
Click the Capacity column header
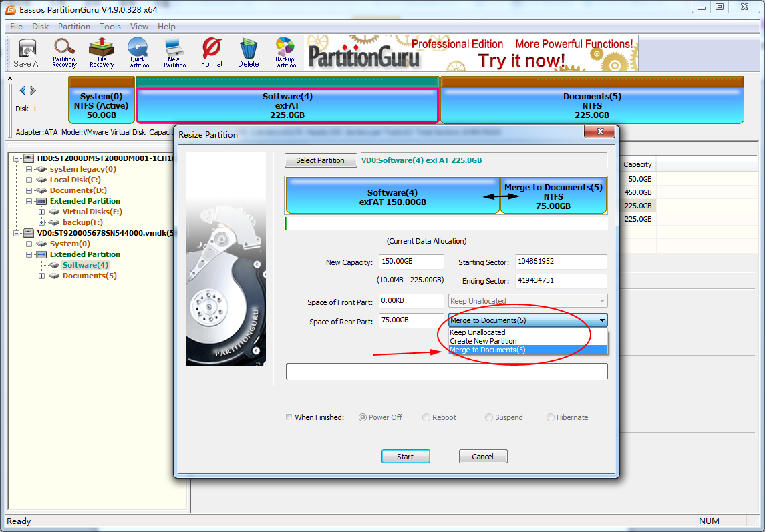click(637, 164)
